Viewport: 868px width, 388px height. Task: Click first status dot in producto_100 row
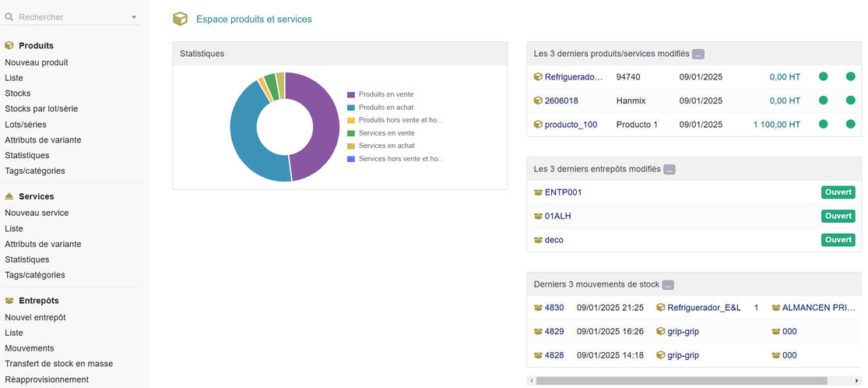pos(823,124)
